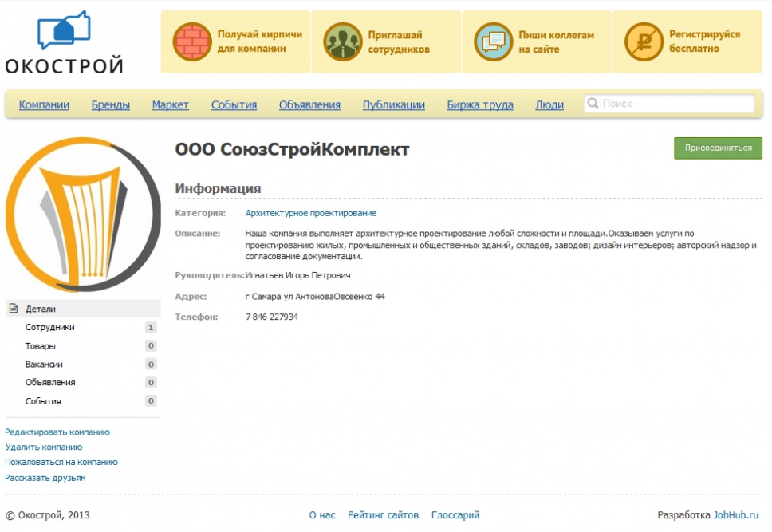Click the Присоединиться button
Viewport: 772px width, 532px height.
718,148
